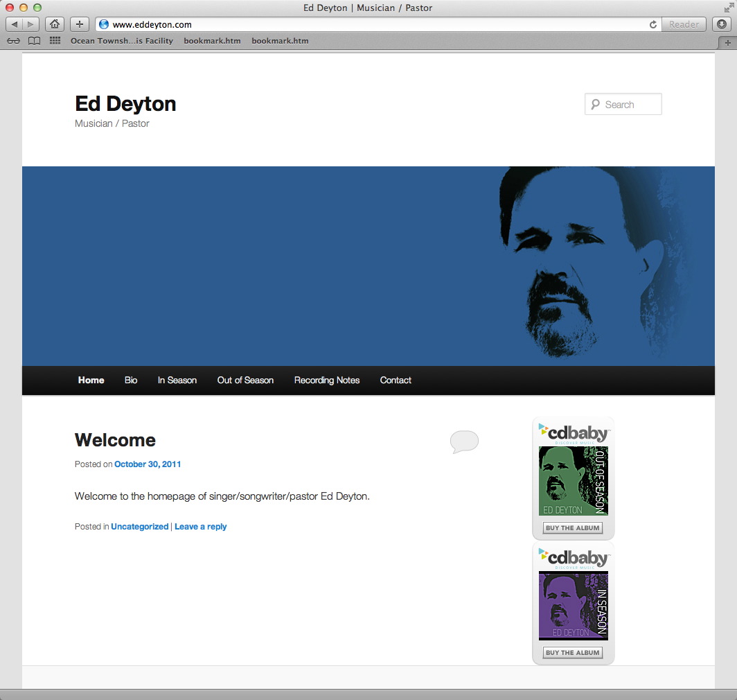This screenshot has width=737, height=700.
Task: Open the Top Sites grid icon
Action: pyautogui.click(x=55, y=41)
